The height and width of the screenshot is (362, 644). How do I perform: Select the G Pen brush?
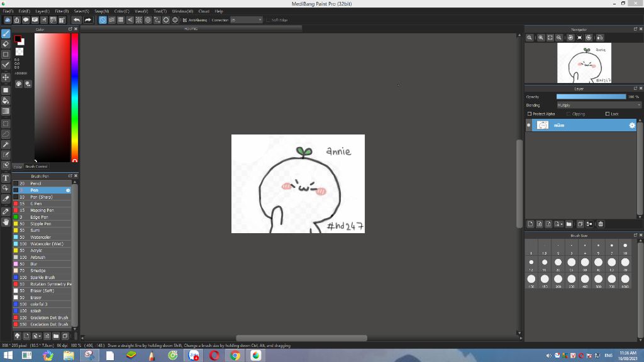pyautogui.click(x=42, y=204)
